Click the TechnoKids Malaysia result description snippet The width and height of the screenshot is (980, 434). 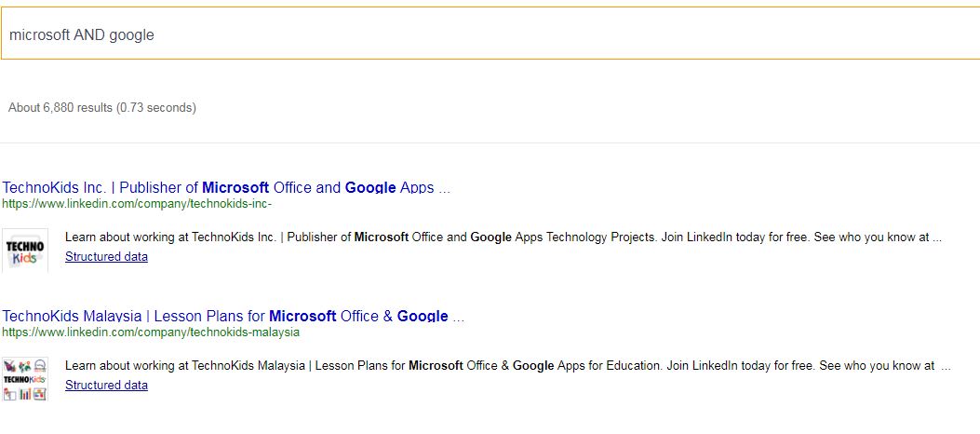(503, 366)
